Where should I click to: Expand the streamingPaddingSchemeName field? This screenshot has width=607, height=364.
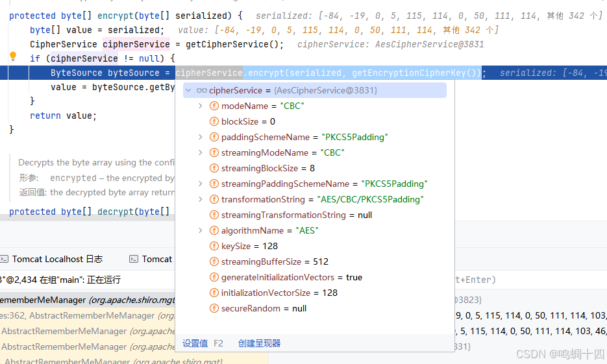[200, 184]
